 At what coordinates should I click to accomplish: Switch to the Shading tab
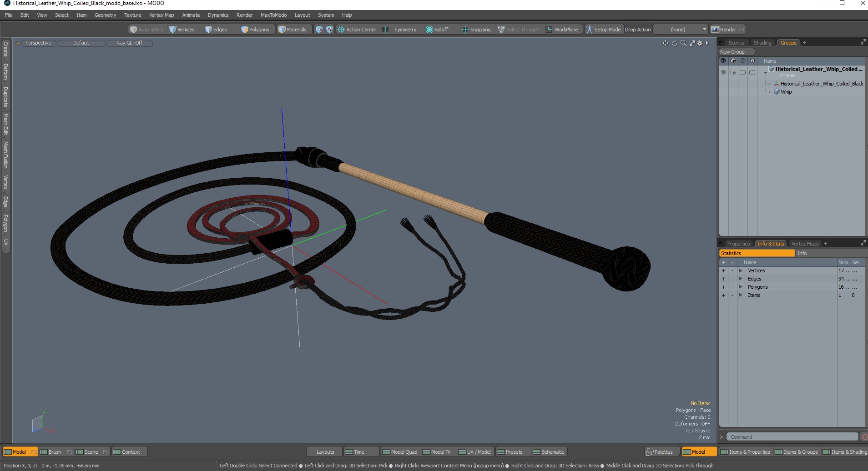click(762, 43)
